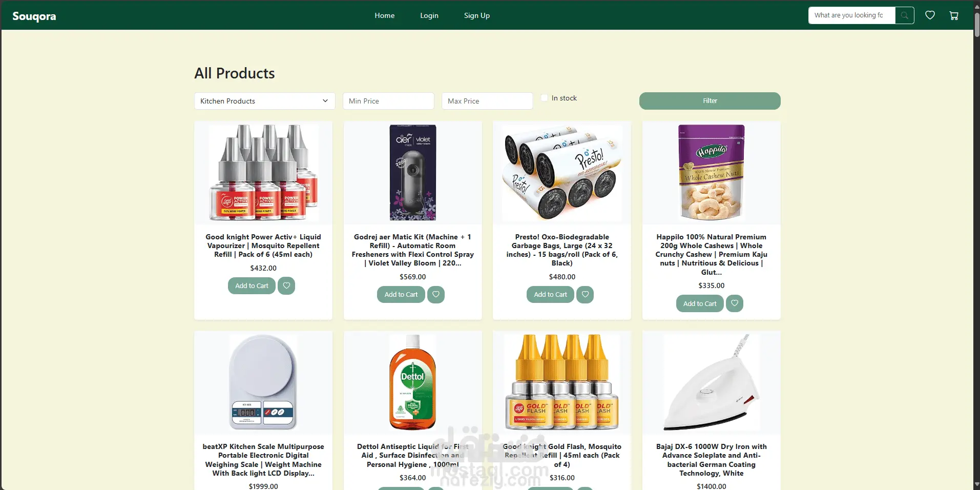Click the Min Price input field
Viewport: 980px width, 490px height.
tap(388, 101)
